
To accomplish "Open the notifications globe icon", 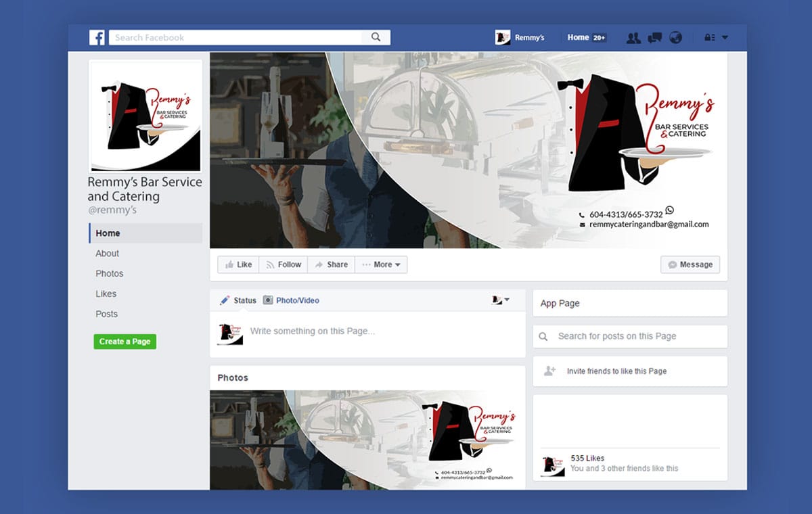I will click(x=675, y=38).
